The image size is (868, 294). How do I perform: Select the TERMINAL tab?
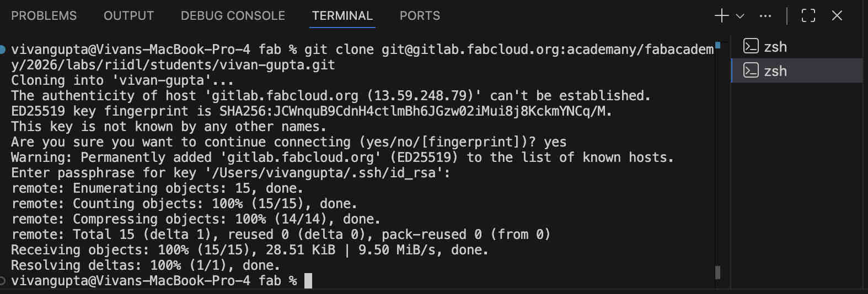[342, 16]
